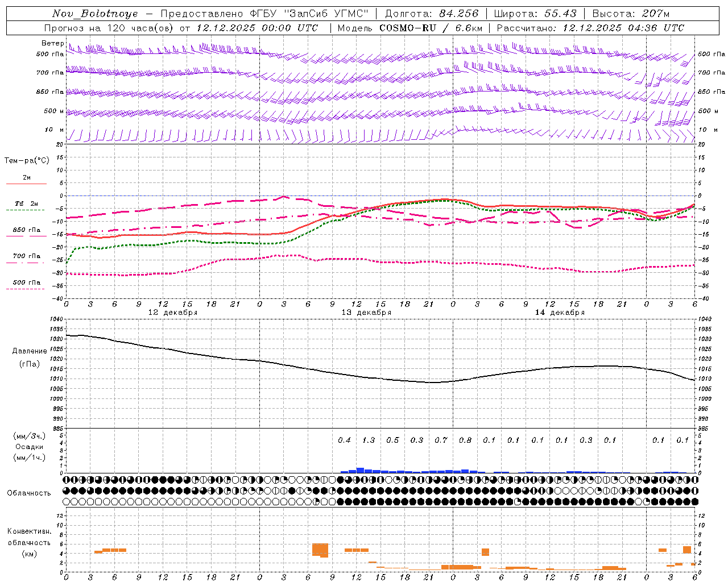Viewport: 728px width, 582px height.
Task: Select the text Предоставлено ФГБУ "ЗапСиб УГМС"
Action: tap(265, 14)
